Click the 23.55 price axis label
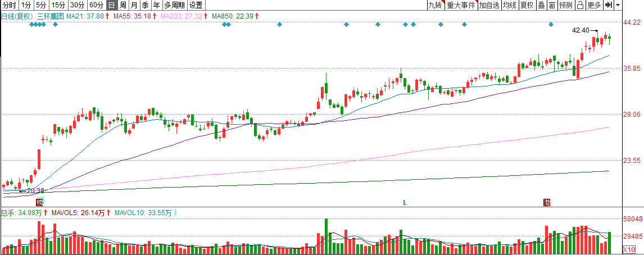 (x=632, y=161)
